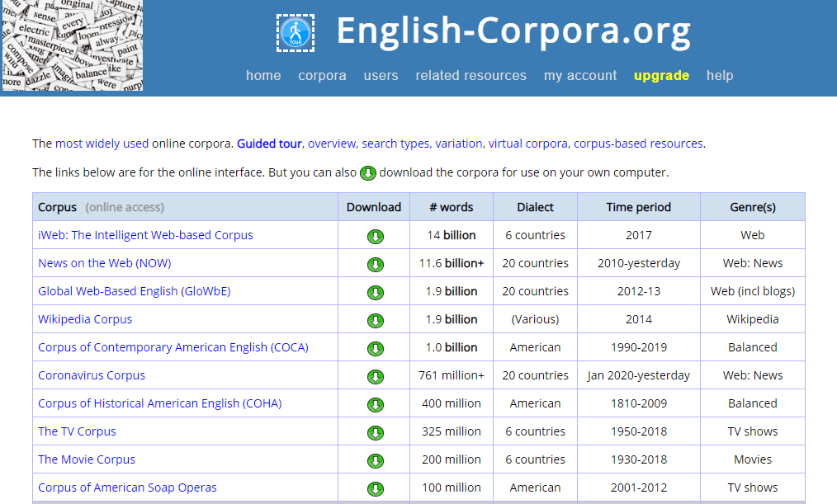Open Corpus of Contemporary American English link
This screenshot has height=504, width=837.
click(x=173, y=347)
